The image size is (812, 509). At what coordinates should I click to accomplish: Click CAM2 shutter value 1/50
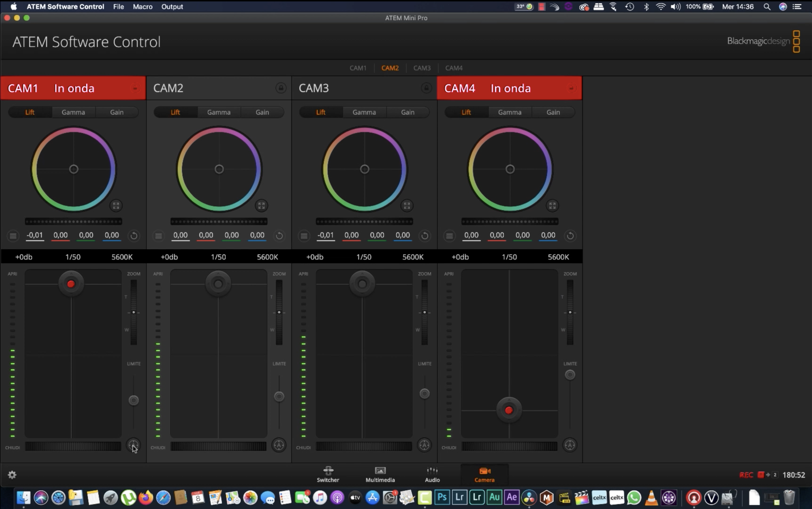click(x=218, y=257)
